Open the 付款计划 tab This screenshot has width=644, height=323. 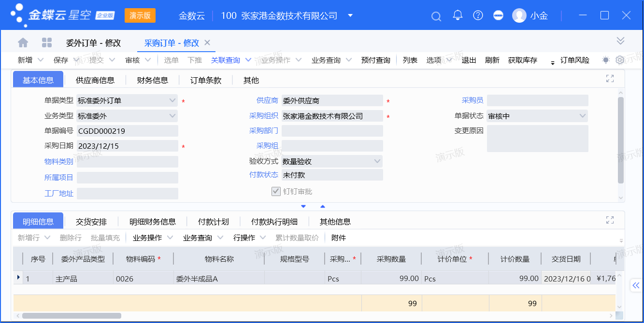[214, 222]
